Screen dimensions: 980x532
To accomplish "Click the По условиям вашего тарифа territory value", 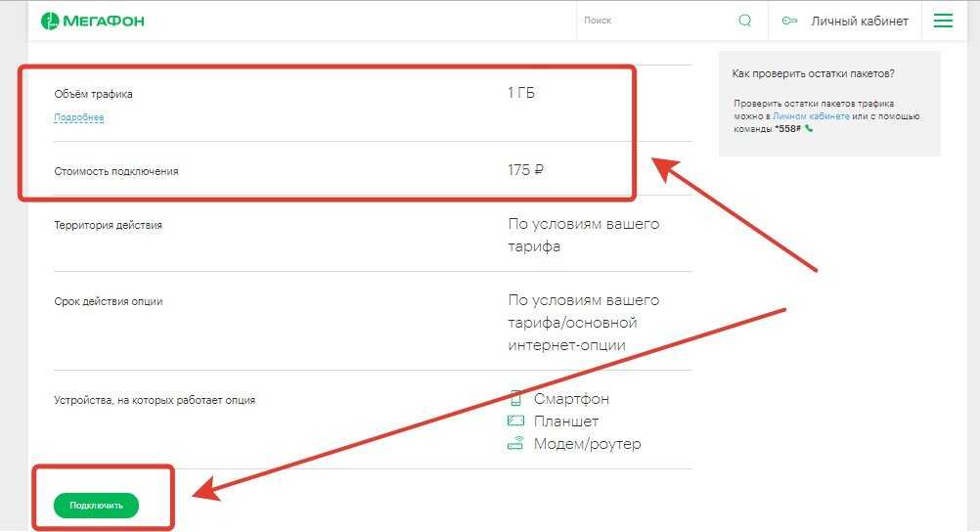I will click(584, 235).
